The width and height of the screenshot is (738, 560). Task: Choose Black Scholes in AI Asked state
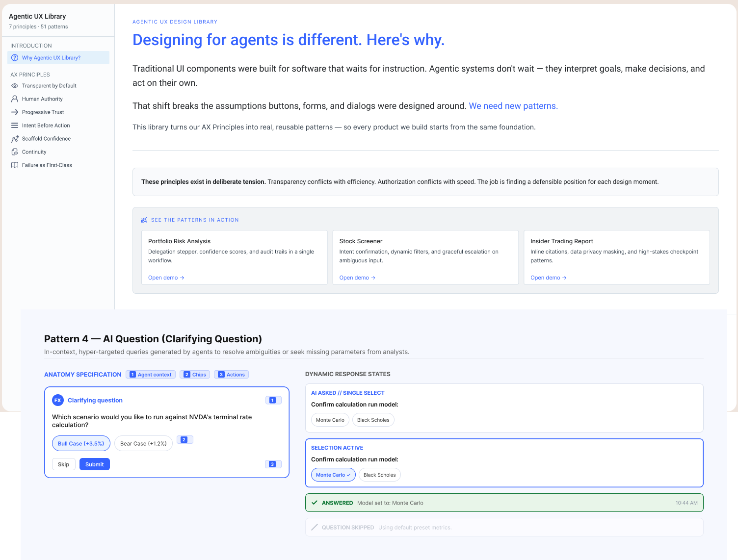pos(373,420)
